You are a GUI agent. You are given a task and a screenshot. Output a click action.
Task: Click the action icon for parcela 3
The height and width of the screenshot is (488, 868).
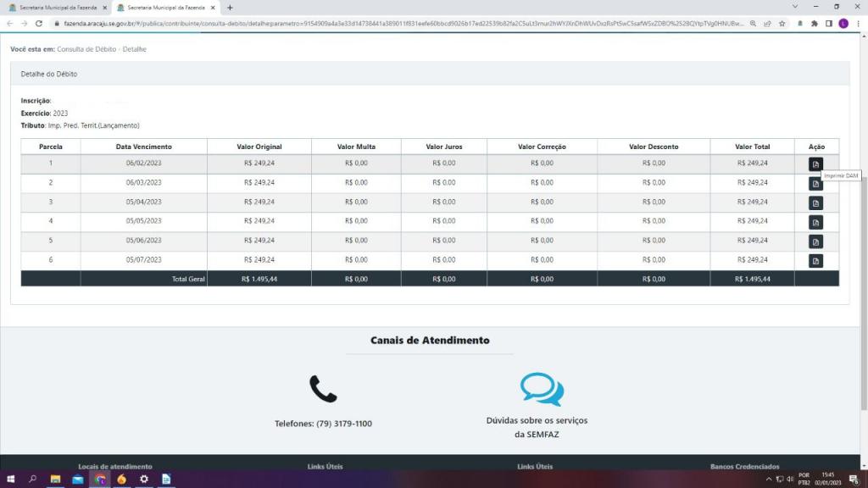[815, 203]
